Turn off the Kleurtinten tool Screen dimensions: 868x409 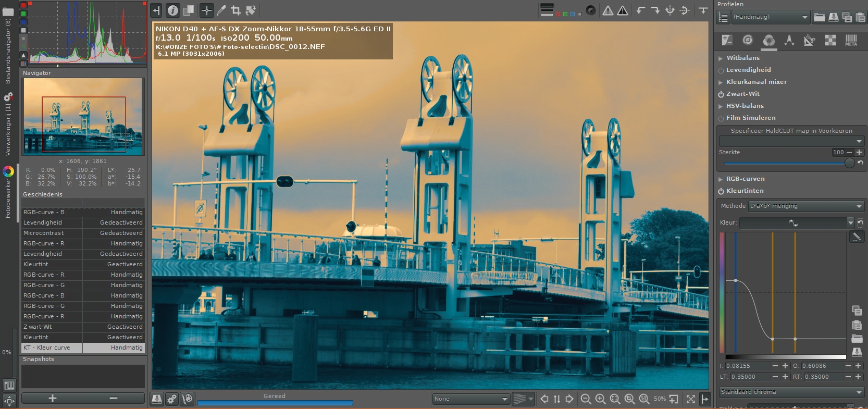click(x=721, y=191)
